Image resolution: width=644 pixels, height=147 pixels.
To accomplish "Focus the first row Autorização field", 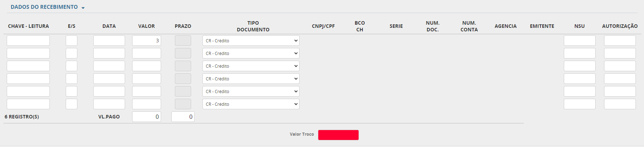I will [x=620, y=41].
